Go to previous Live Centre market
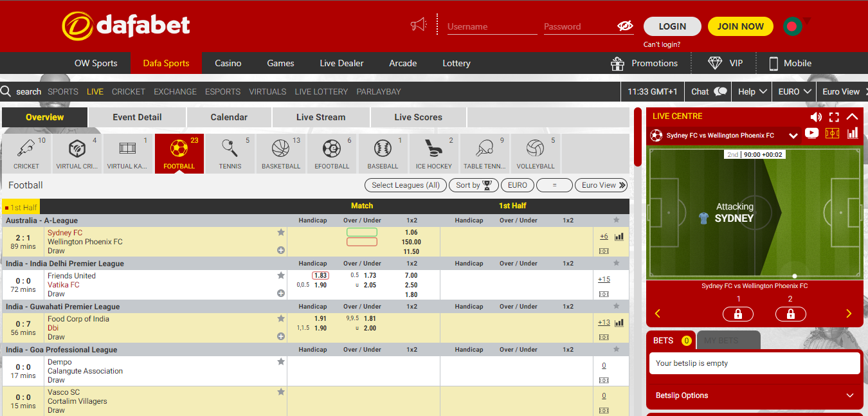The height and width of the screenshot is (416, 868). (x=657, y=314)
